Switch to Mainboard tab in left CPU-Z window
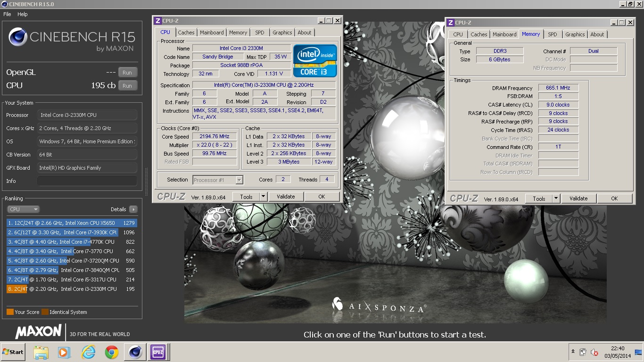644x362 pixels. pos(212,33)
